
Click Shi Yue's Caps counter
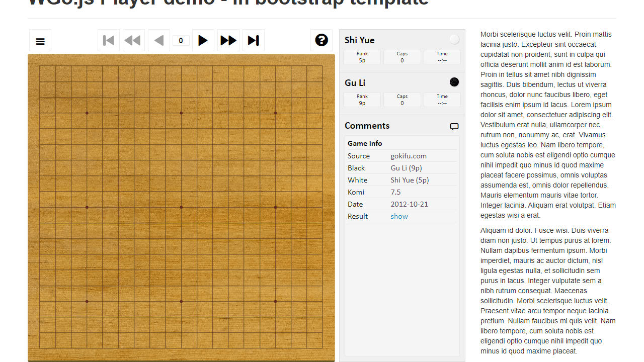point(402,57)
